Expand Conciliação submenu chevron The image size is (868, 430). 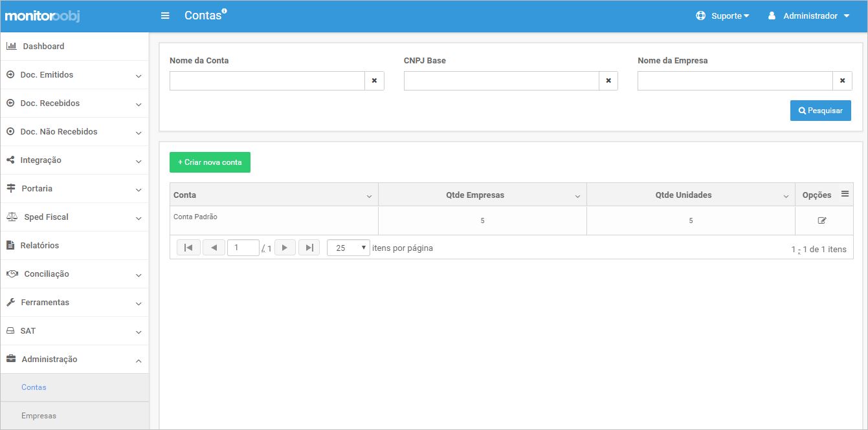pyautogui.click(x=139, y=275)
